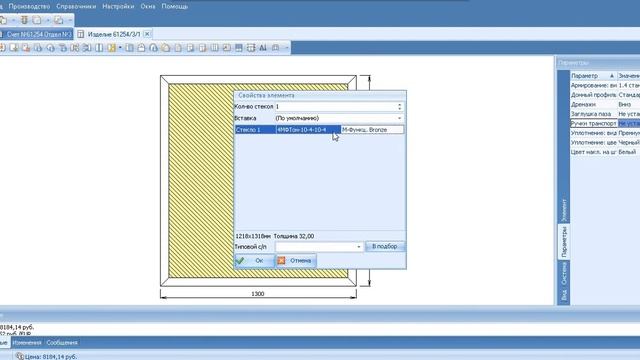Screen dimensions: 640x360
Task: Click the crossed frame icon left of AI
Action: [x=251, y=48]
